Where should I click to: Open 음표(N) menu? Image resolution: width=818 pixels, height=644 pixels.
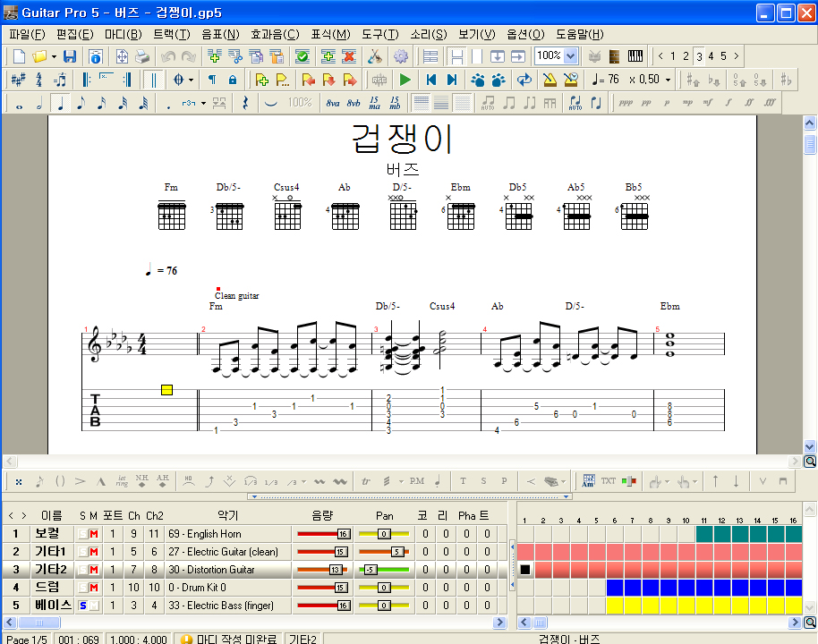click(221, 34)
